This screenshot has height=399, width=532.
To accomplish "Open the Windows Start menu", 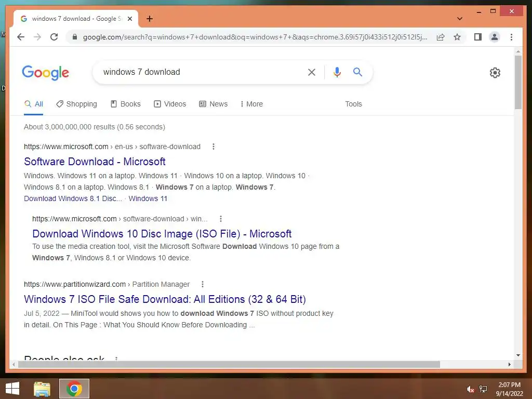I will tap(12, 389).
